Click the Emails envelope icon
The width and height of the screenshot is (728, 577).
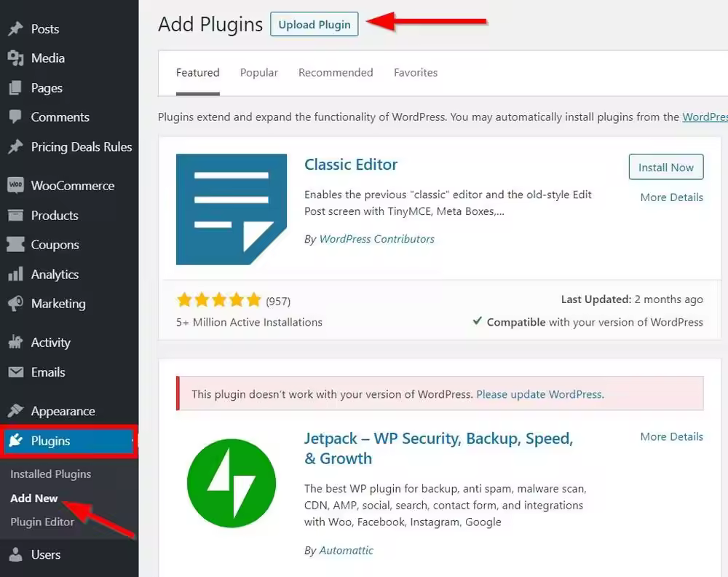(x=15, y=372)
